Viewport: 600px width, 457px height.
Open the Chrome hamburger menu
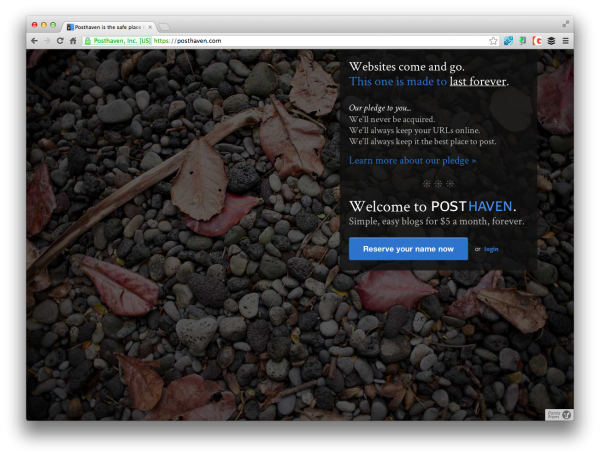pos(566,41)
